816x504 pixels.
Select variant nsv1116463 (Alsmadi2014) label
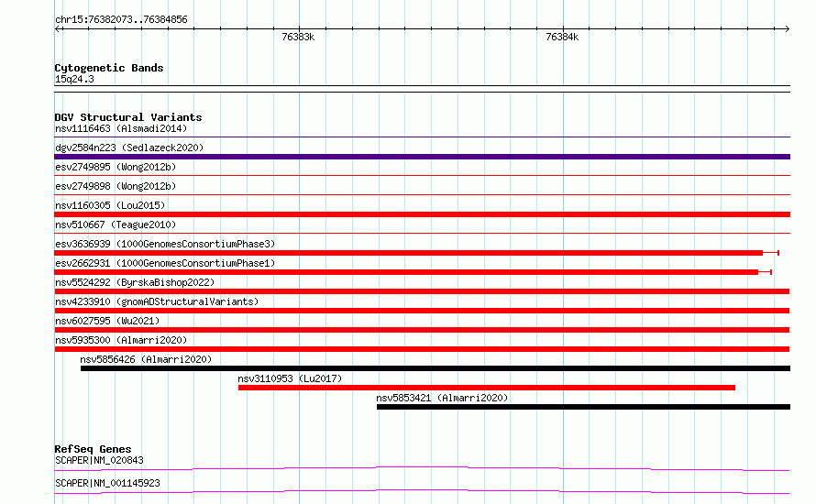[121, 128]
